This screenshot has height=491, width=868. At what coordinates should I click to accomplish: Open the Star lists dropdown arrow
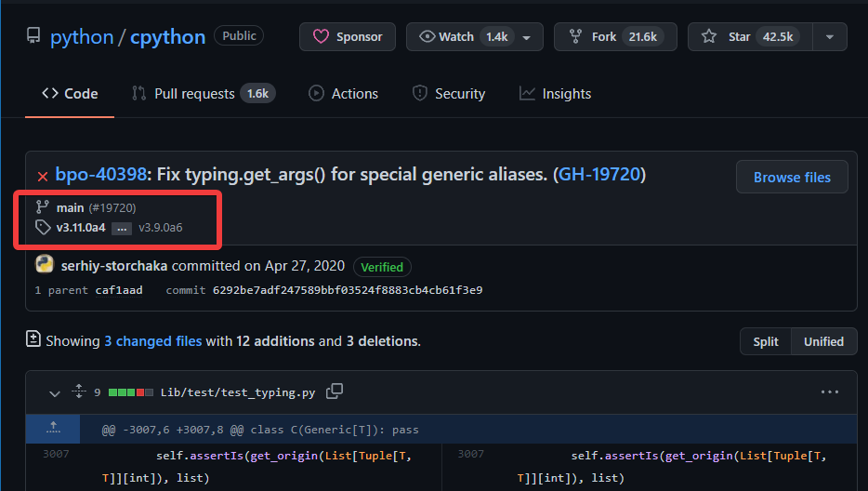click(830, 37)
